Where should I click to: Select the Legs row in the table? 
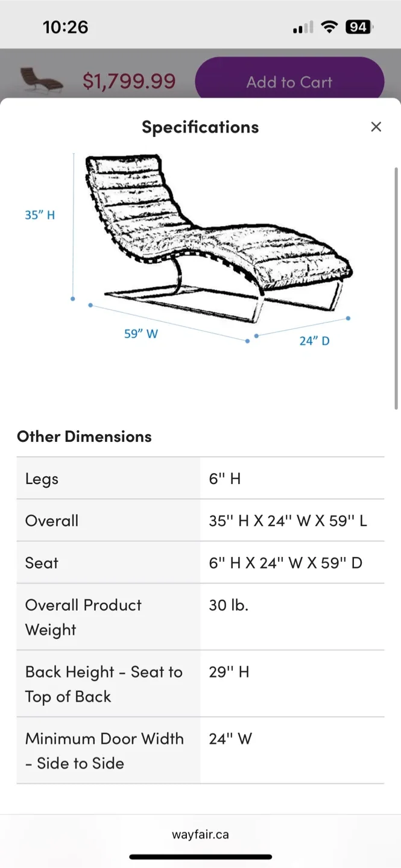click(x=200, y=478)
